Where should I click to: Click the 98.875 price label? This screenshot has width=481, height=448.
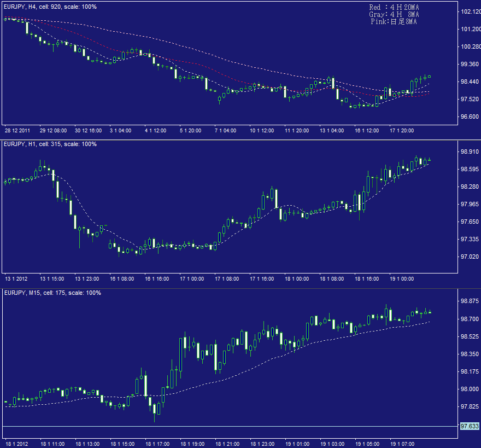click(x=470, y=301)
